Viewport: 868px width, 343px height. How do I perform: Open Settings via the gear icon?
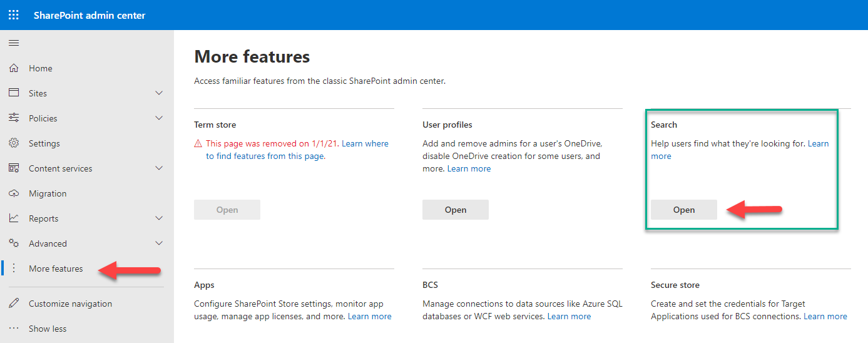point(14,143)
